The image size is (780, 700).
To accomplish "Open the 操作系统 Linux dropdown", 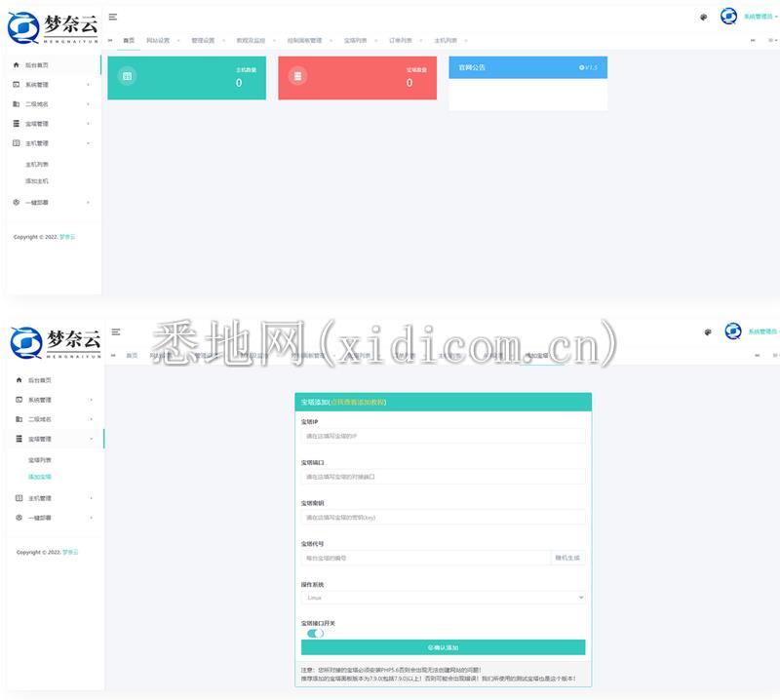I will tap(443, 598).
